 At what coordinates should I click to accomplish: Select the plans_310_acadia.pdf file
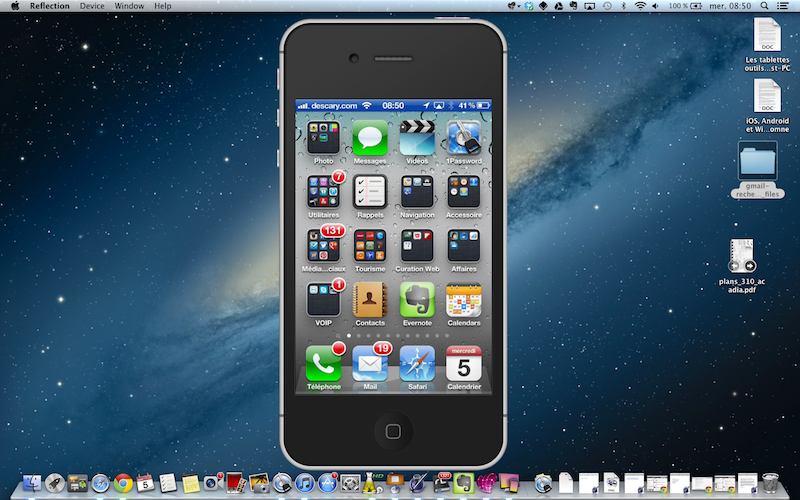[x=742, y=266]
